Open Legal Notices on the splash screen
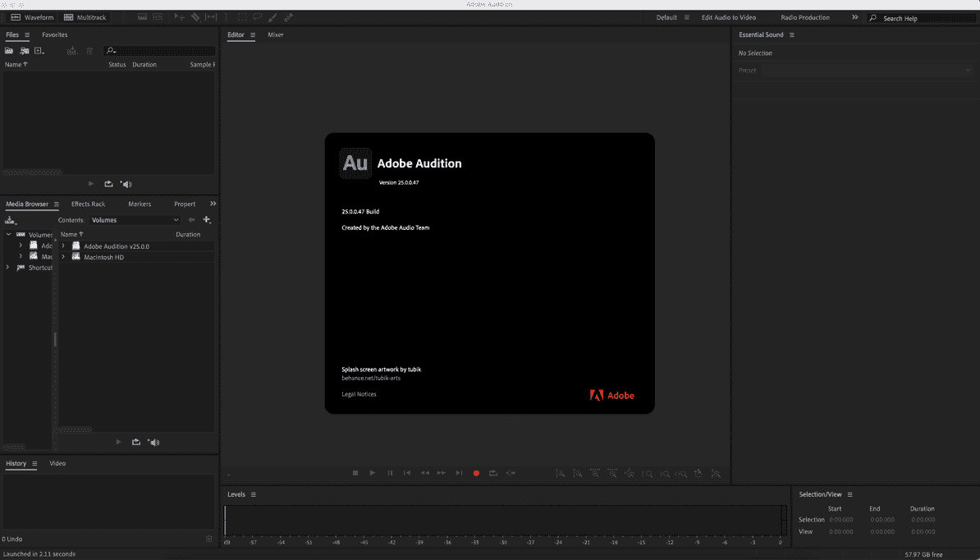Viewport: 980px width, 560px height. (361, 394)
